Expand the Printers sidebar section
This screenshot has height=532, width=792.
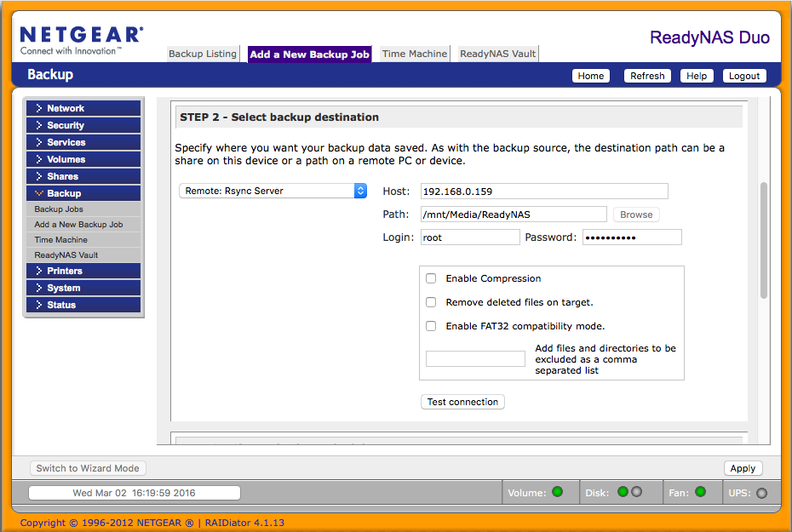pos(83,271)
